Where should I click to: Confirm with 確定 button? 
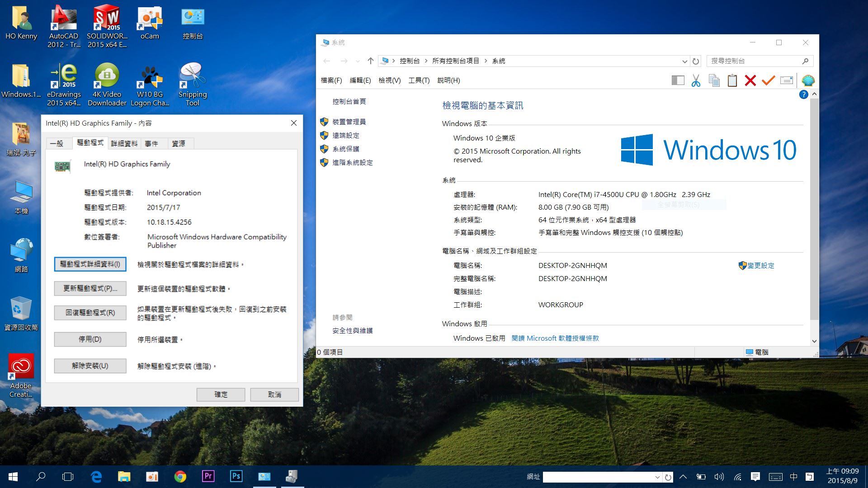pos(221,394)
